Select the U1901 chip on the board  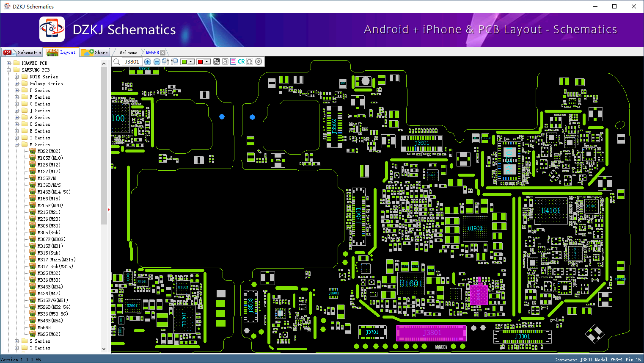475,228
